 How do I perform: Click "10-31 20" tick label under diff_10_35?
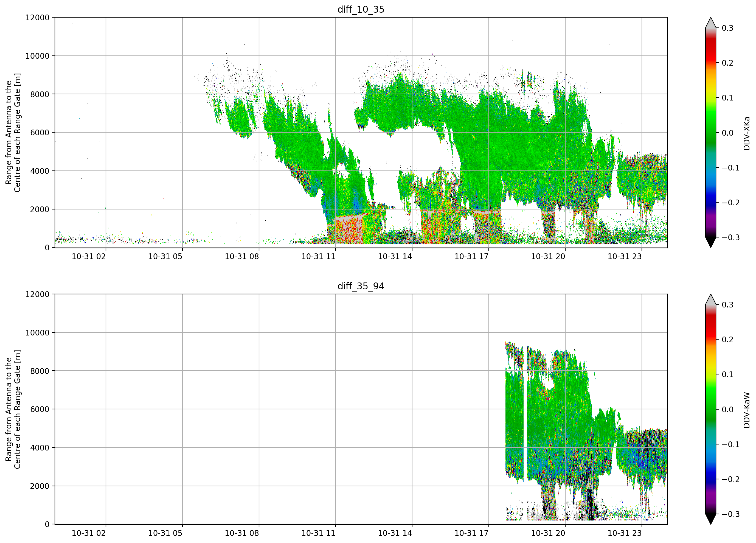[x=548, y=256]
